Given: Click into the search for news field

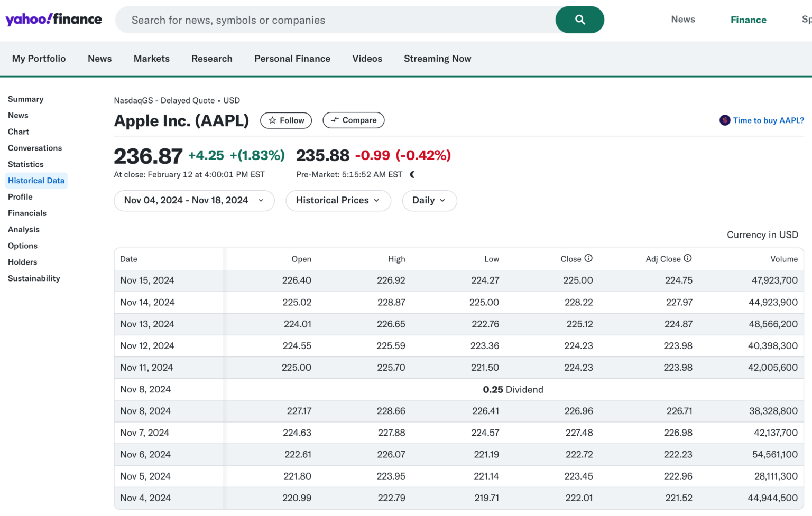Looking at the screenshot, I should (335, 20).
